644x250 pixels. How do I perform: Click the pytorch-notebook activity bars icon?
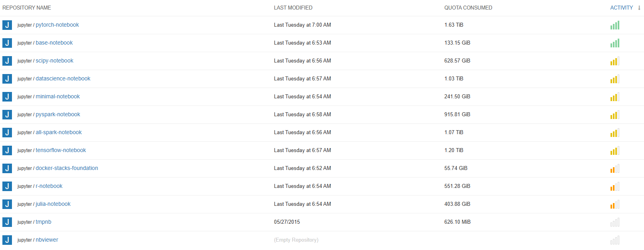point(615,25)
